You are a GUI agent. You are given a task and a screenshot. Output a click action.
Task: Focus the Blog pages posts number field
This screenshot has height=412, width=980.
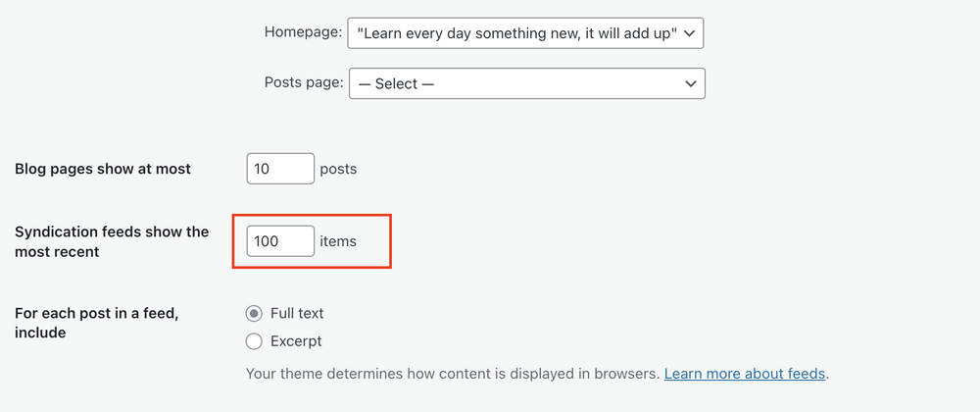(280, 169)
